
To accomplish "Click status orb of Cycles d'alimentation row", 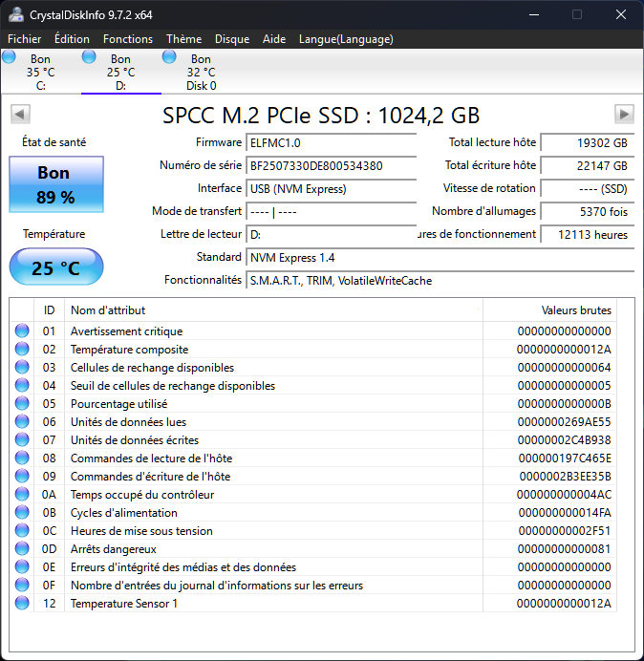I will (22, 512).
